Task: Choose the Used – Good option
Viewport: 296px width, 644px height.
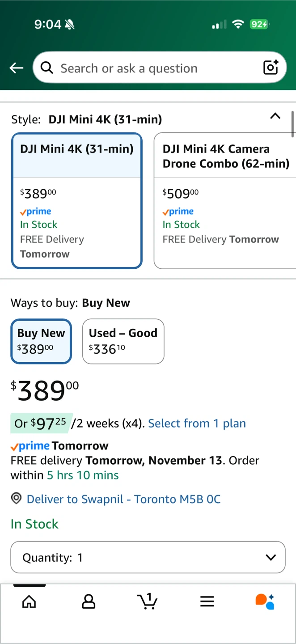Action: point(123,341)
